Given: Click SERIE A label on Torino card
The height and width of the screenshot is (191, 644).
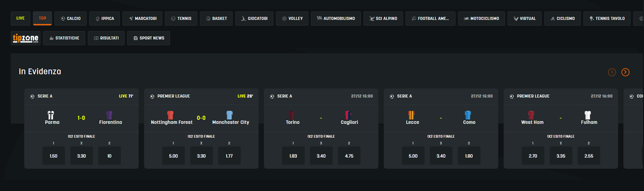Looking at the screenshot, I should click(284, 96).
